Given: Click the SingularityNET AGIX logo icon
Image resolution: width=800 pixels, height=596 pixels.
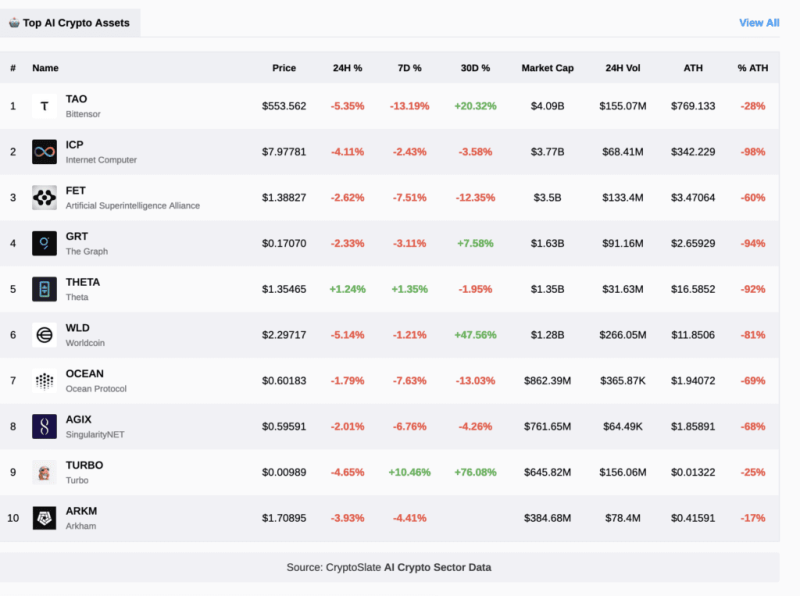Looking at the screenshot, I should pos(44,427).
